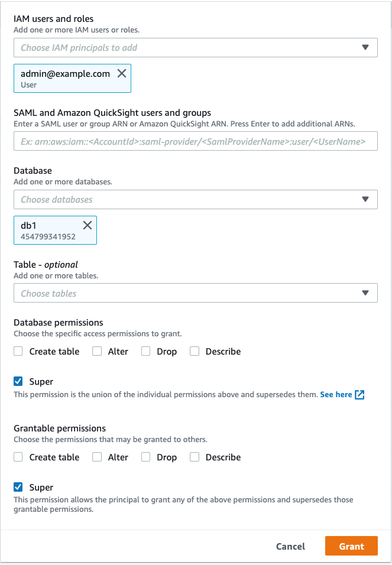Viewport: 392px width, 565px height.
Task: Enable grantable Alter permission
Action: pos(97,457)
